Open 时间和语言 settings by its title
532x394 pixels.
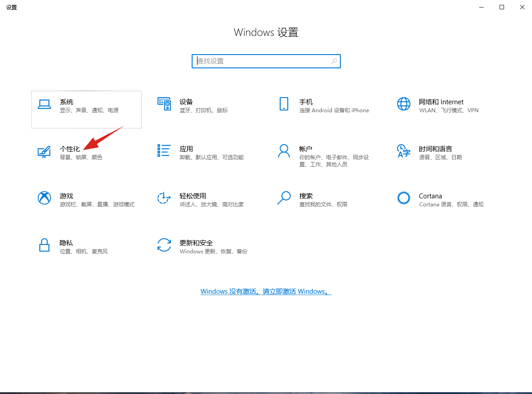click(x=435, y=149)
